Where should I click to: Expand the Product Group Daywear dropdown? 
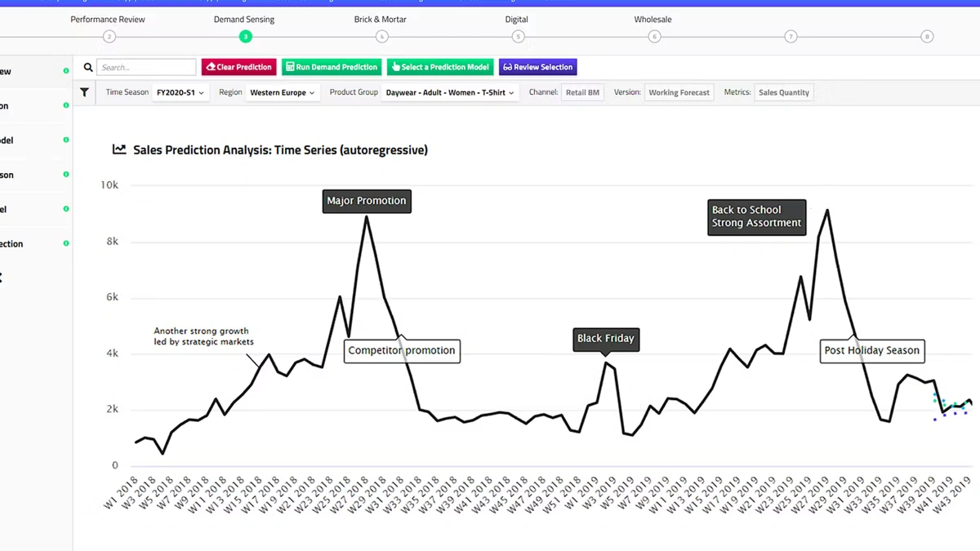[x=450, y=93]
